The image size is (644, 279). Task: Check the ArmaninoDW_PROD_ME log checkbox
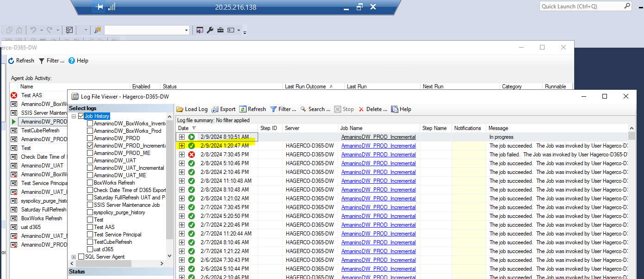(90, 153)
